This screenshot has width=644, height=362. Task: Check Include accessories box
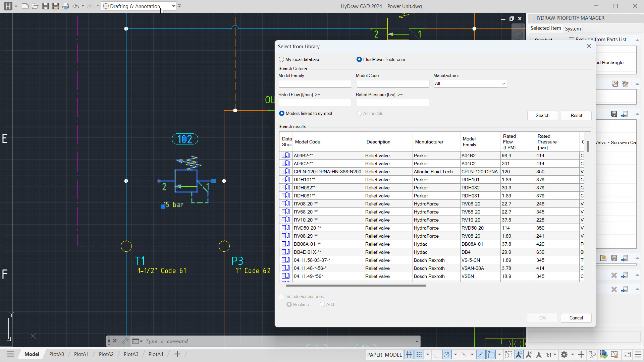tap(281, 296)
